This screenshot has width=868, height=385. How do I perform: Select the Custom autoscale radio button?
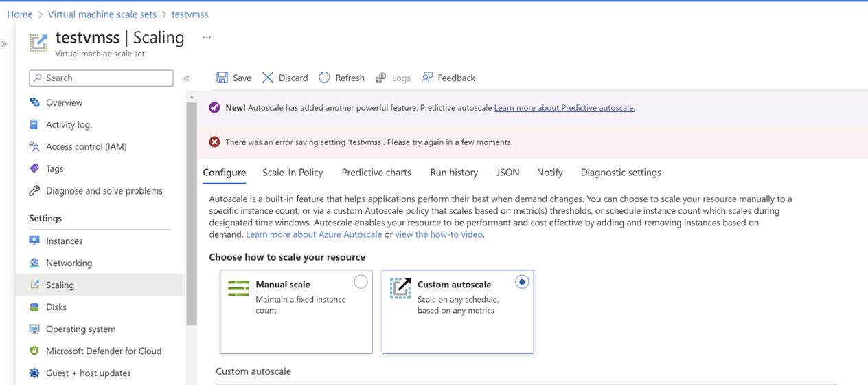522,282
